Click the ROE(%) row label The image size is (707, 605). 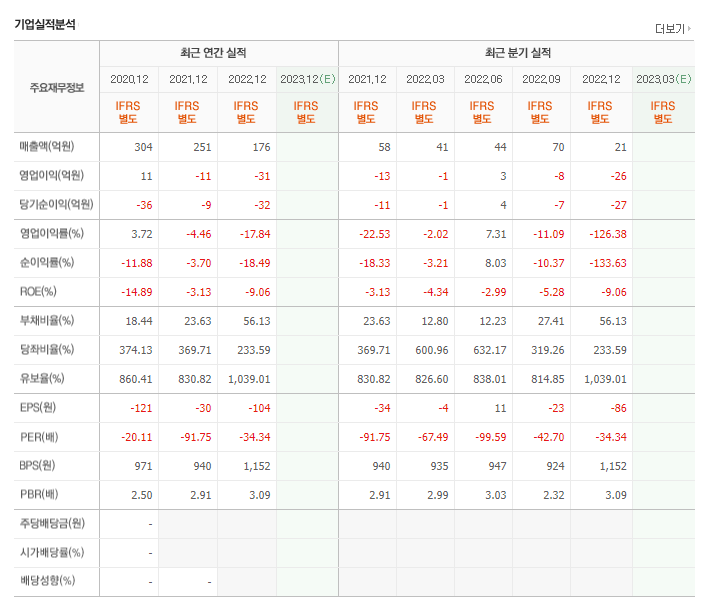pyautogui.click(x=38, y=292)
